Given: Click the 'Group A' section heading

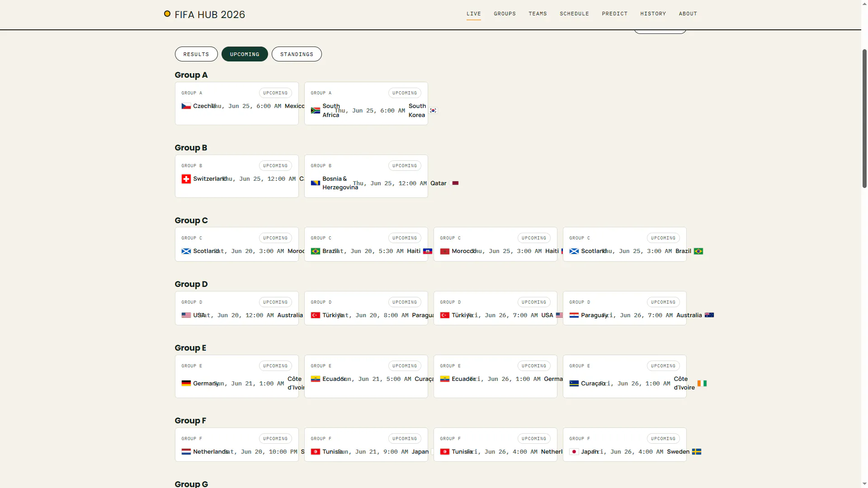Looking at the screenshot, I should coord(191,75).
